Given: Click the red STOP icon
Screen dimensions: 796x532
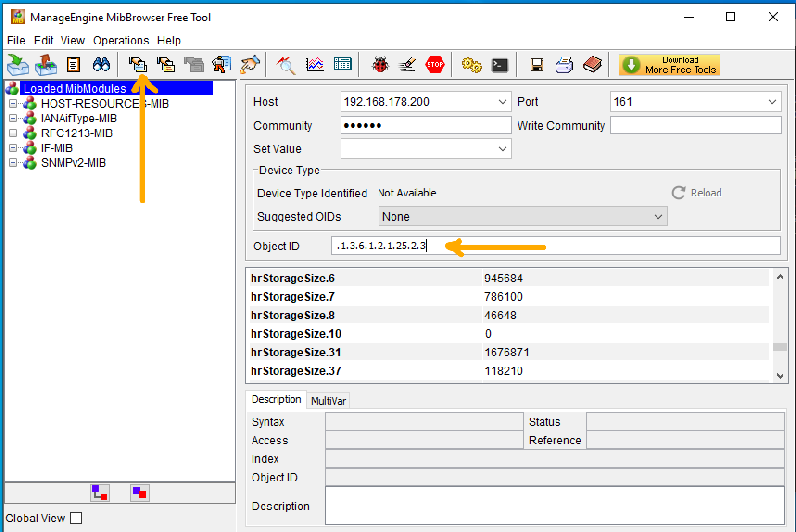Looking at the screenshot, I should [x=435, y=64].
